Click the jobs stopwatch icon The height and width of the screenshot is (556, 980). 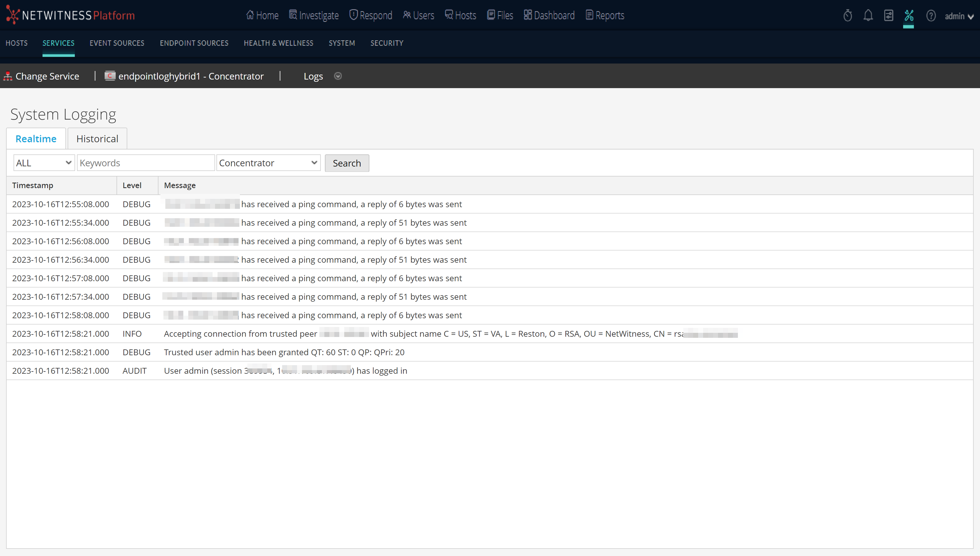click(x=848, y=15)
